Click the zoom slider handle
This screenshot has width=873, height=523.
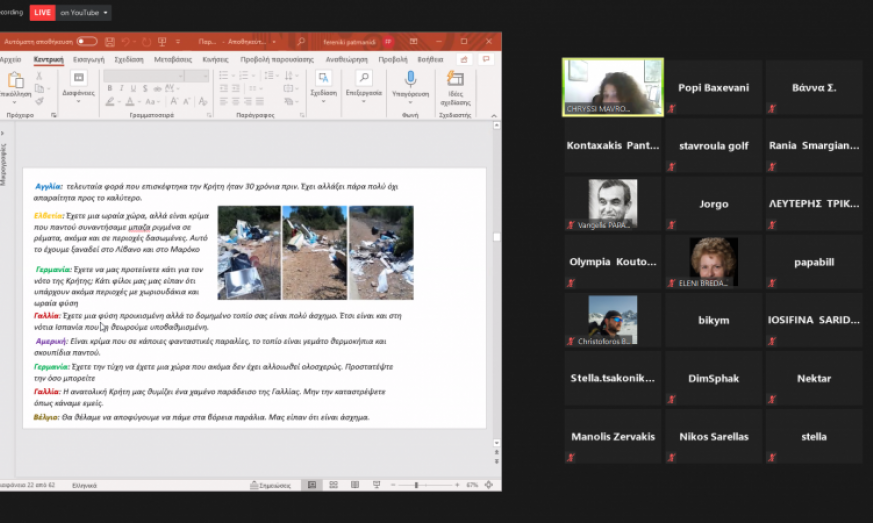[416, 485]
